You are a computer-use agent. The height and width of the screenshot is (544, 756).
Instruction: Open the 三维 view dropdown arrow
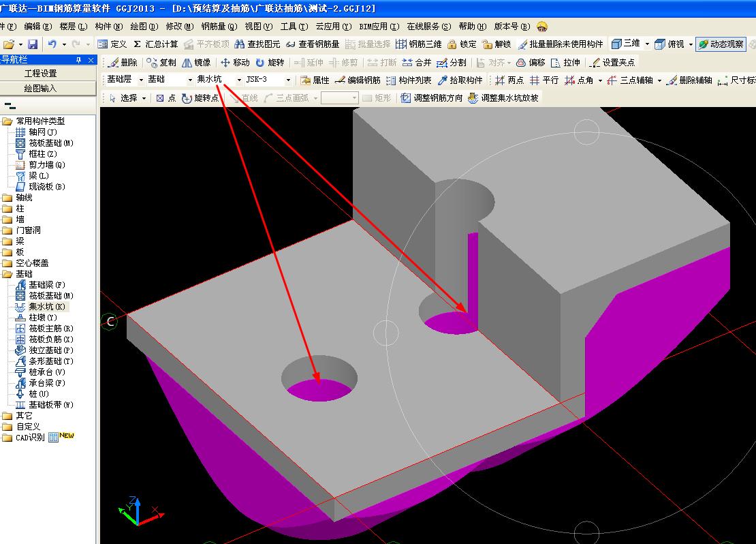click(x=647, y=44)
